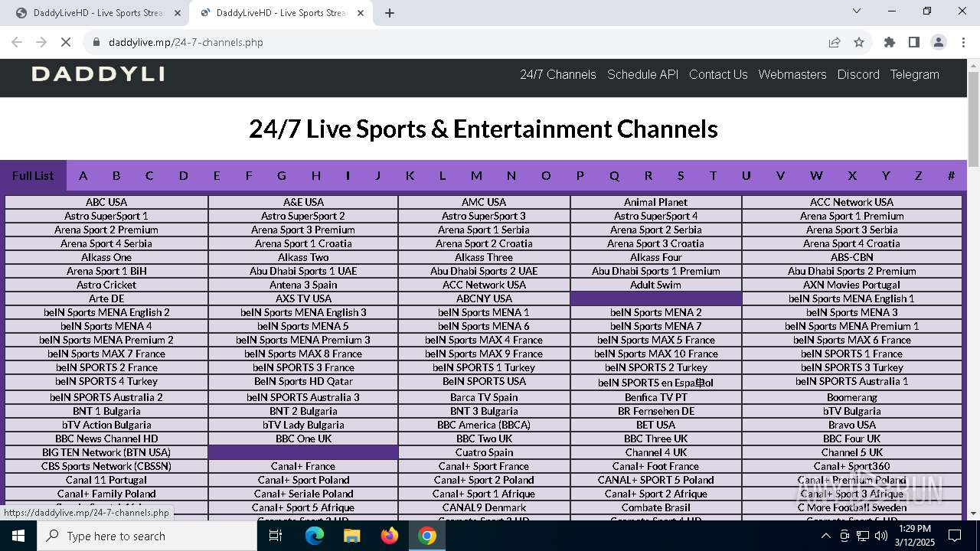Screen dimensions: 980x551
Task: Open the tab search chevron
Action: [x=857, y=11]
